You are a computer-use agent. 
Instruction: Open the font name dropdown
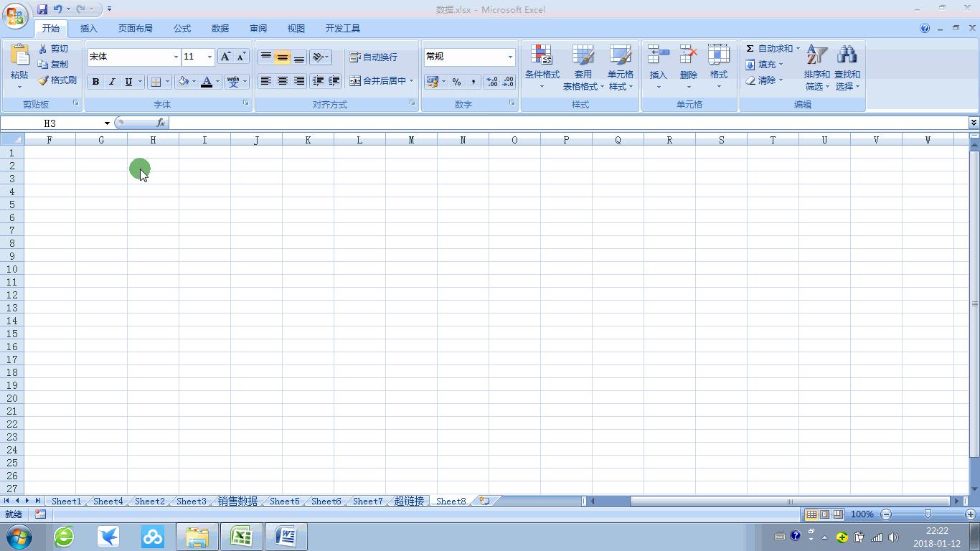pyautogui.click(x=176, y=57)
